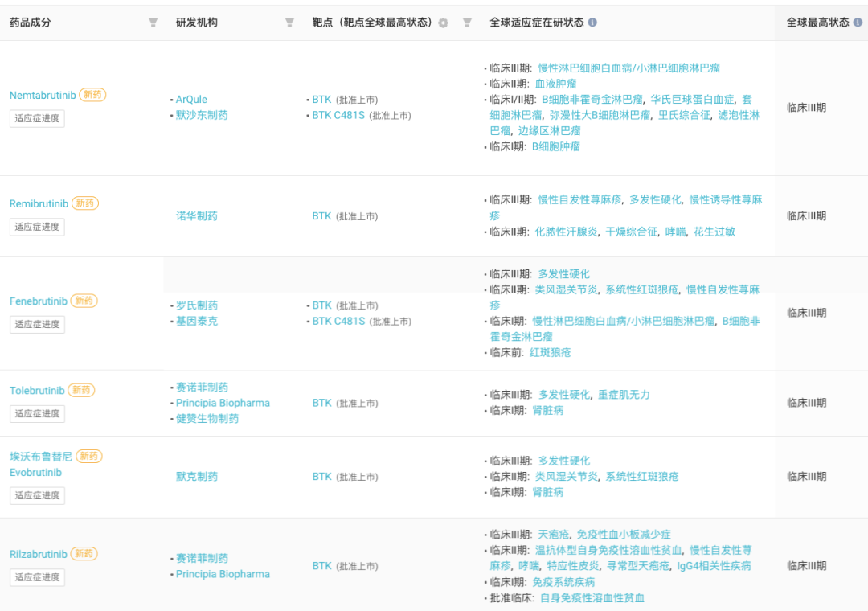Open the ArQule organization link
Image resolution: width=868 pixels, height=611 pixels.
coord(191,100)
